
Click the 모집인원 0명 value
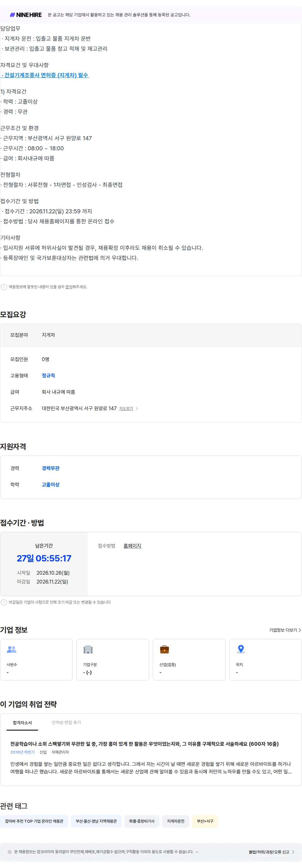pos(45,359)
